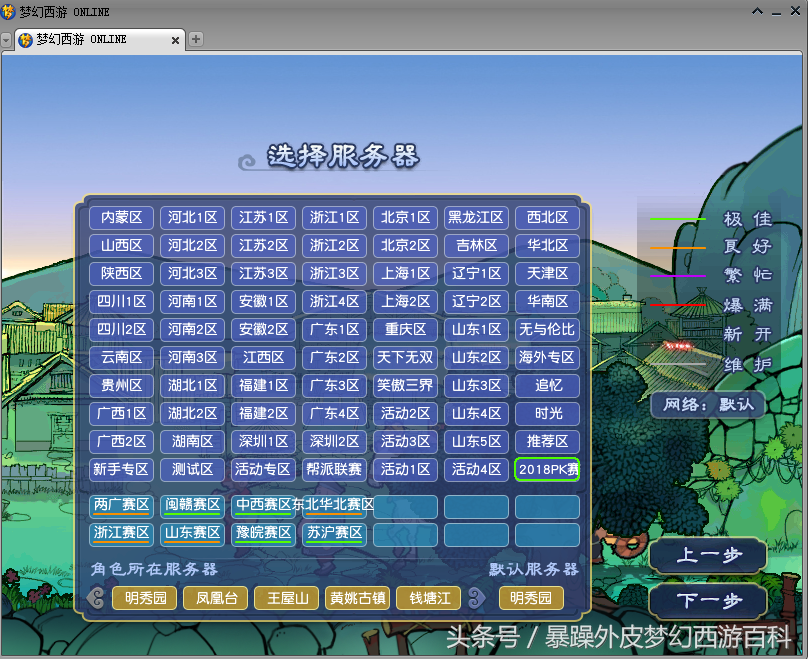Select the 天下无双 zone

[406, 357]
